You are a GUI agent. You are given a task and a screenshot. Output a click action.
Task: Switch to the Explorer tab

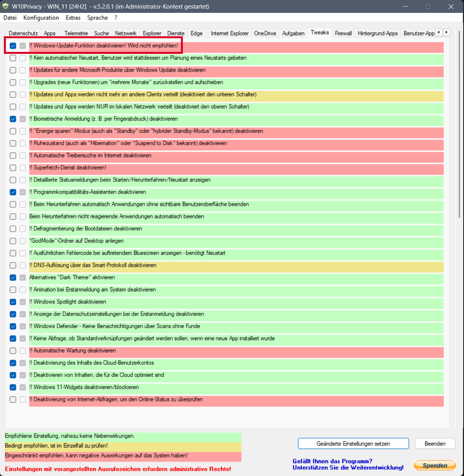(152, 33)
